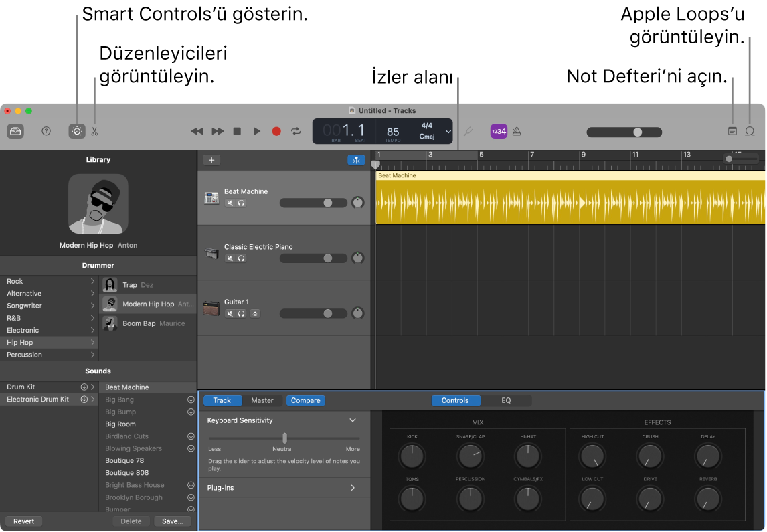Viewport: 767px width, 532px height.
Task: Collapse the Keyboard Sensitivity section
Action: coord(353,420)
